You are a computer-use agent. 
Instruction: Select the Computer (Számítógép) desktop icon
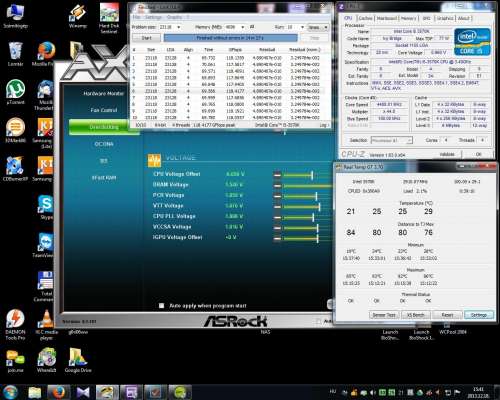(x=15, y=16)
